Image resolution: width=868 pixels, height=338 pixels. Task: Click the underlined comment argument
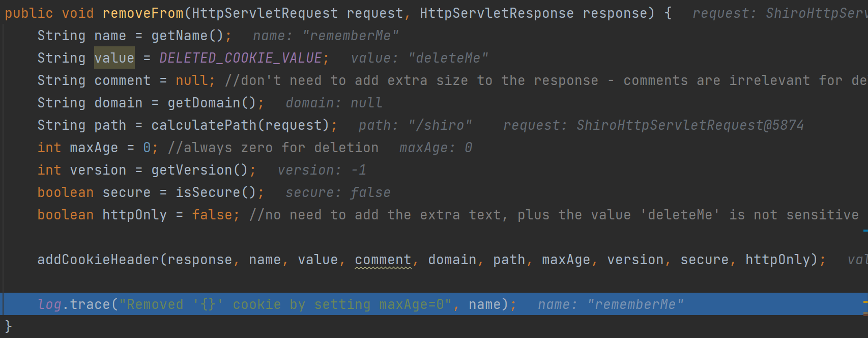383,260
